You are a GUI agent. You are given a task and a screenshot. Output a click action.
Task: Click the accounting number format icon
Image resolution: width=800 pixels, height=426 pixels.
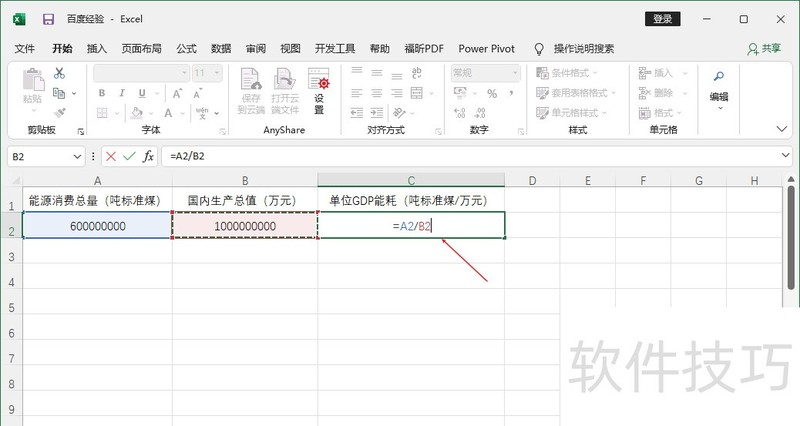460,93
